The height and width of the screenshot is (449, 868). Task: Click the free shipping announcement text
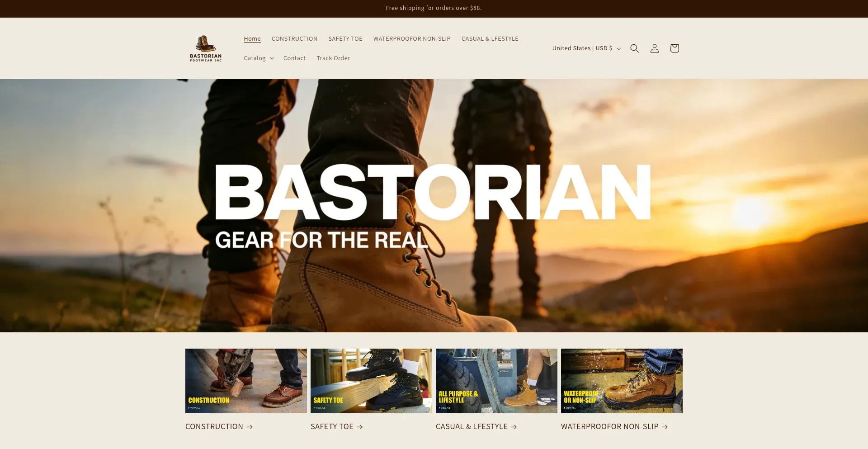(434, 8)
